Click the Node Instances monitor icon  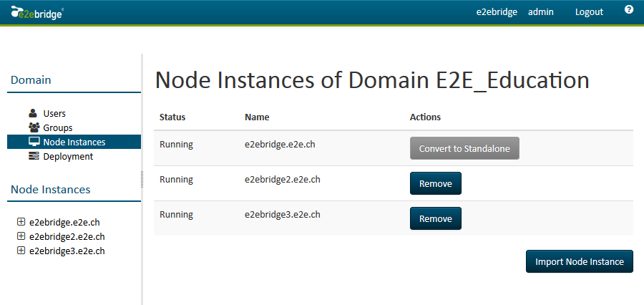coord(34,142)
